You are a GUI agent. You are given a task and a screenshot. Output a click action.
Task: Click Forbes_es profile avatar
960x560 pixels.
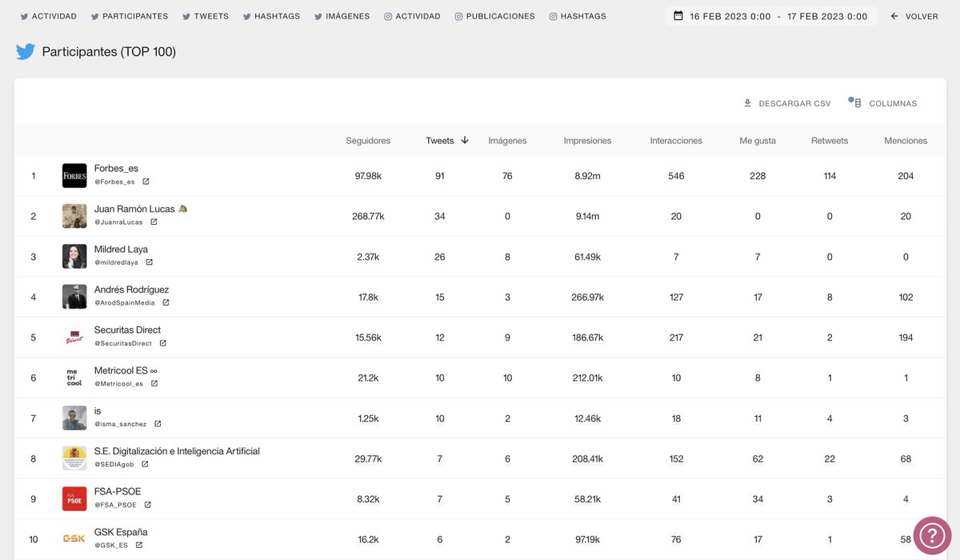[74, 175]
